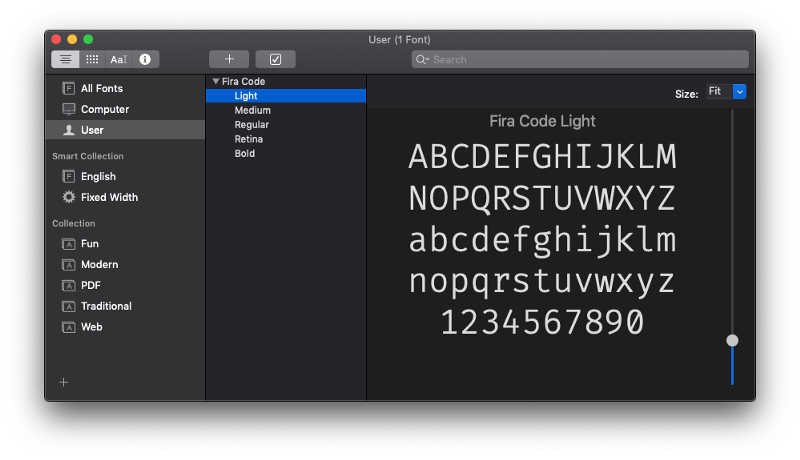Image resolution: width=800 pixels, height=460 pixels.
Task: Click the search magnifier icon
Action: pyautogui.click(x=423, y=60)
